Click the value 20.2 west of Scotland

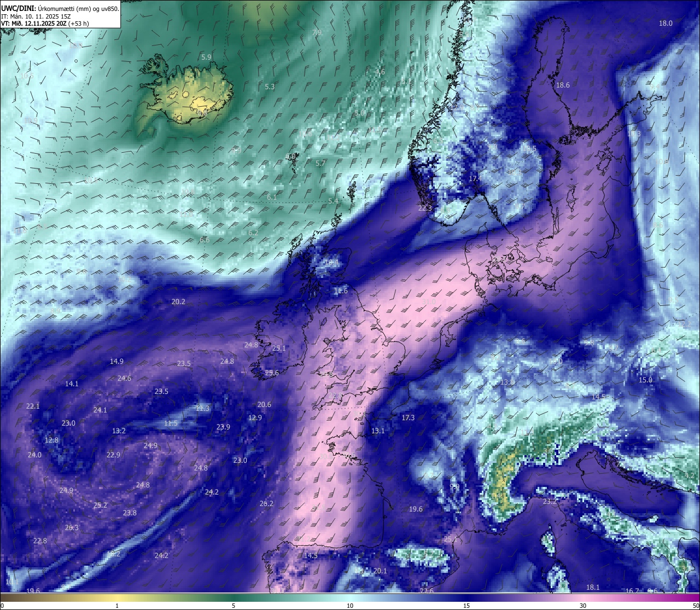tap(178, 301)
